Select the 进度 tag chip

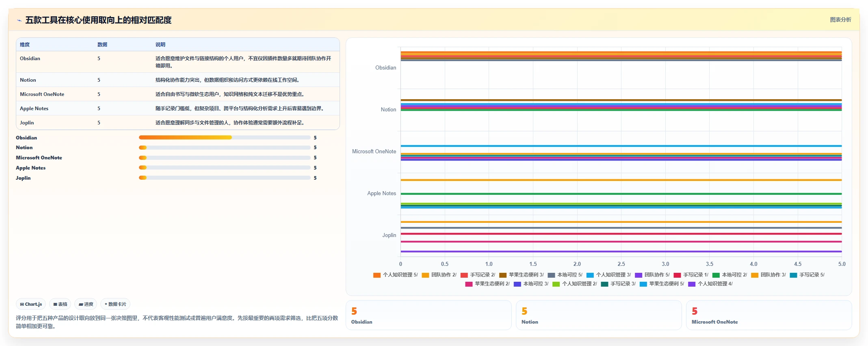[x=86, y=304]
